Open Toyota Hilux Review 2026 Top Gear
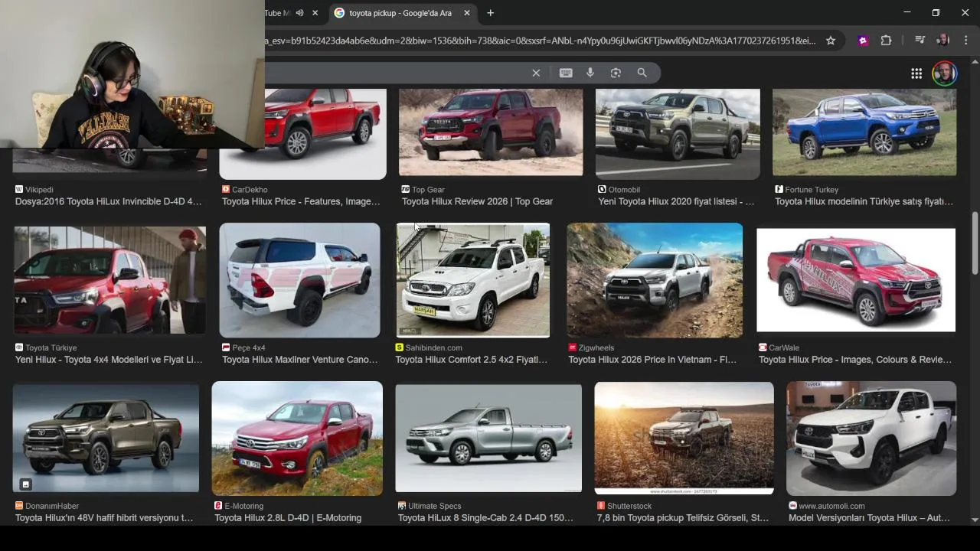Image resolution: width=980 pixels, height=551 pixels. pos(477,202)
